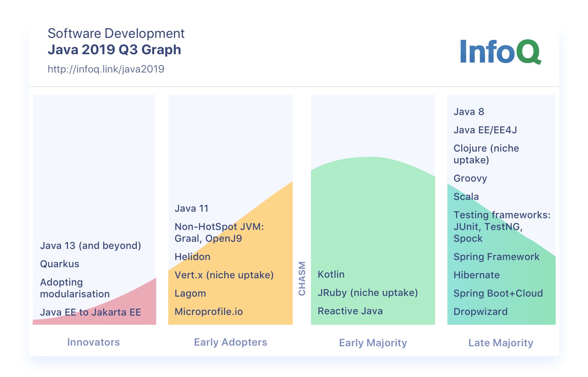Select the Innovators column label
The image size is (588, 377).
93,342
